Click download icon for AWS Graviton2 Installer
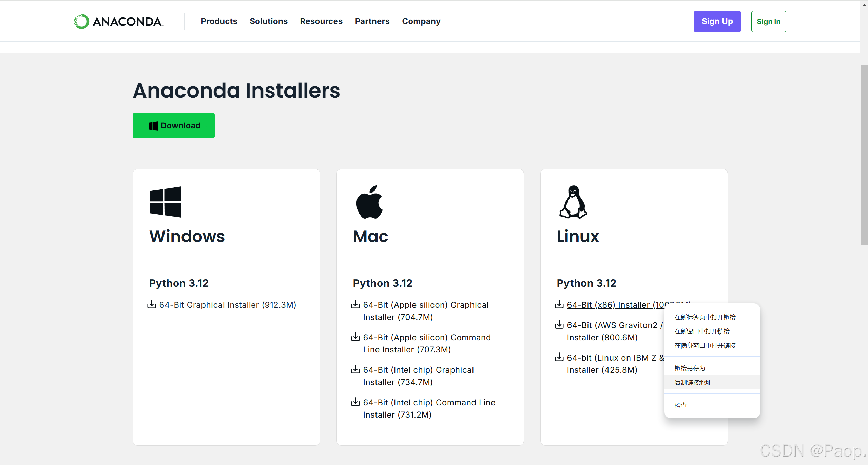This screenshot has width=868, height=465. pos(559,325)
